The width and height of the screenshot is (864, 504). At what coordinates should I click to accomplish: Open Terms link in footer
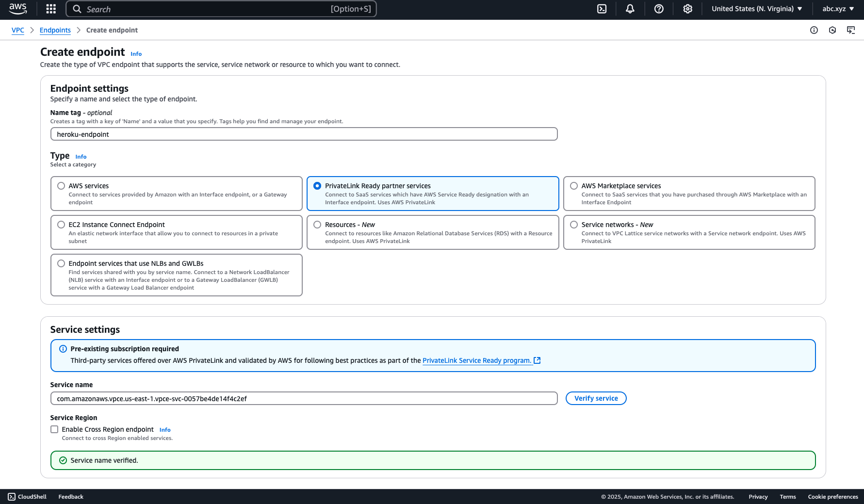tap(788, 497)
